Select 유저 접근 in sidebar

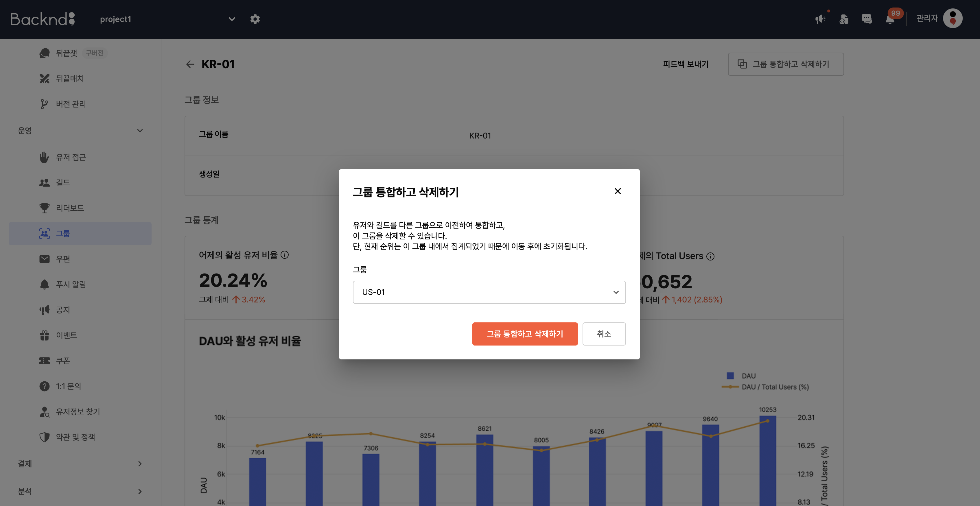[x=71, y=157]
